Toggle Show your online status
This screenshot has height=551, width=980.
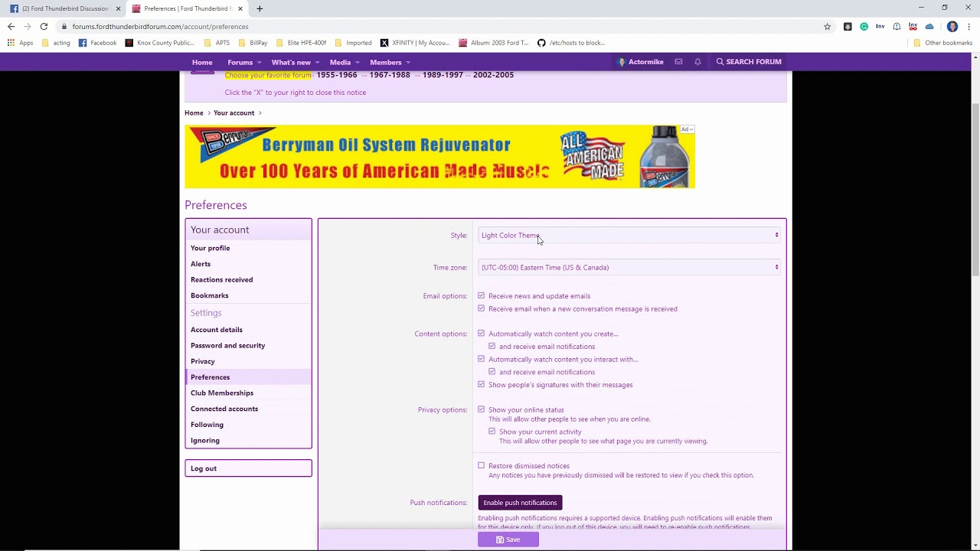point(482,409)
